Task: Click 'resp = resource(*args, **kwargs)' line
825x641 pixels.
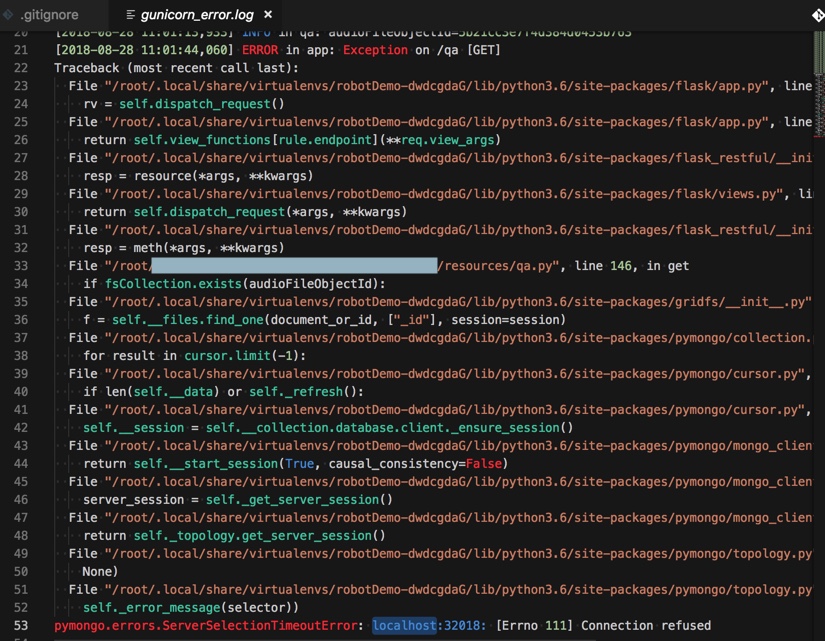Action: (x=198, y=176)
